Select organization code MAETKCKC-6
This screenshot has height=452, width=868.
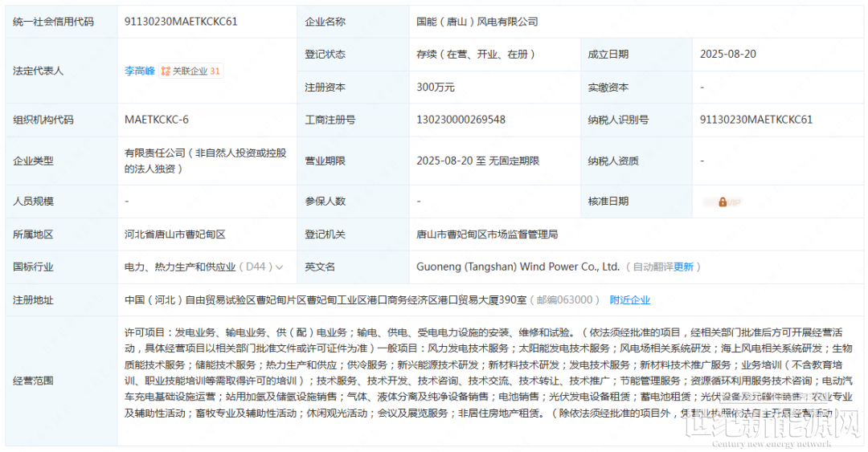[157, 120]
